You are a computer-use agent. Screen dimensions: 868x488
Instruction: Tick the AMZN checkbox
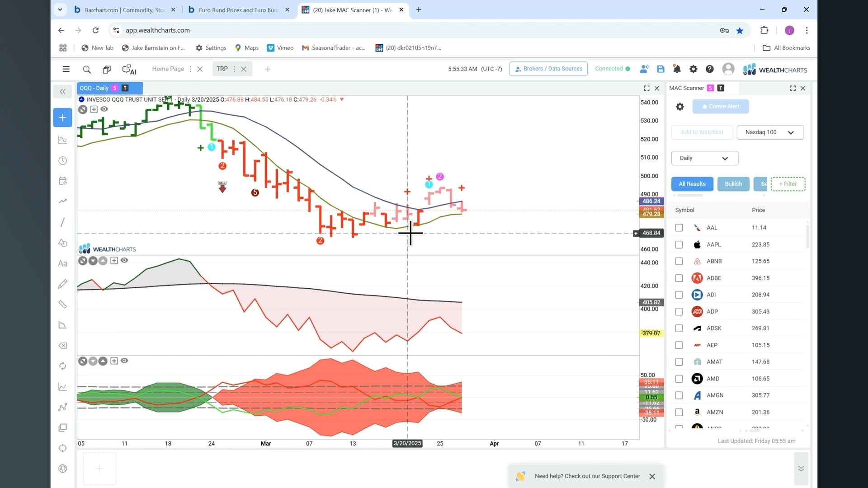[x=679, y=412]
